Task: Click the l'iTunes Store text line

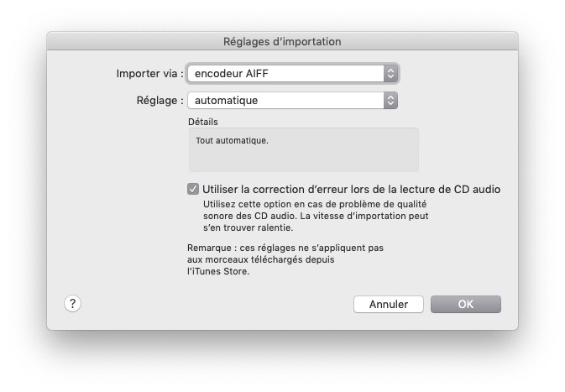Action: pos(218,271)
